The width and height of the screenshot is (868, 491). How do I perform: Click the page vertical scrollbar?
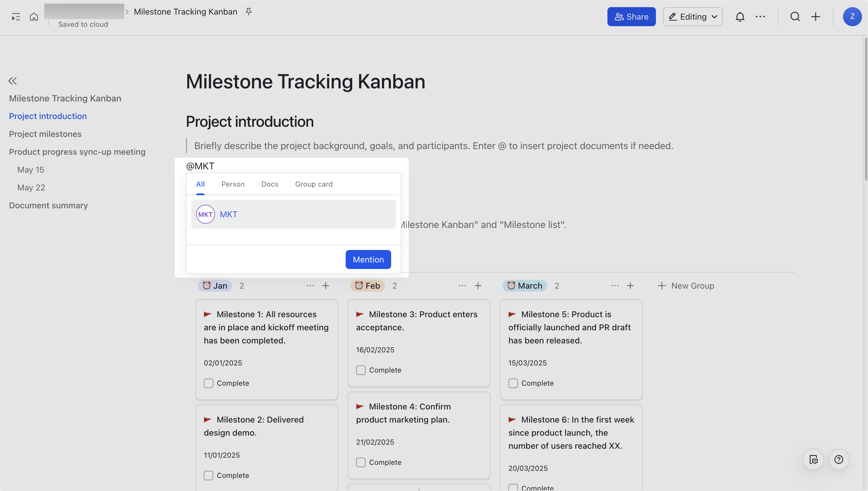tap(865, 110)
